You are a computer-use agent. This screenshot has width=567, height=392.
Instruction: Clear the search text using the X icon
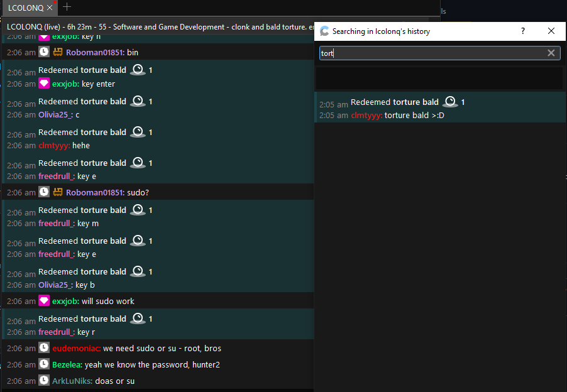click(551, 53)
